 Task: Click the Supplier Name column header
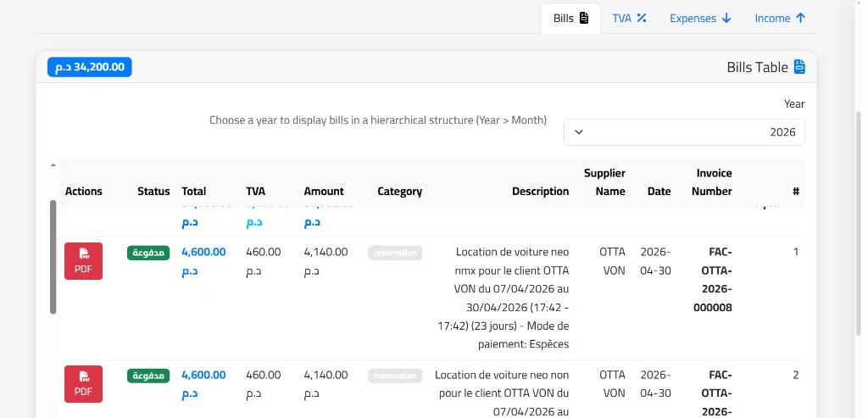click(604, 182)
